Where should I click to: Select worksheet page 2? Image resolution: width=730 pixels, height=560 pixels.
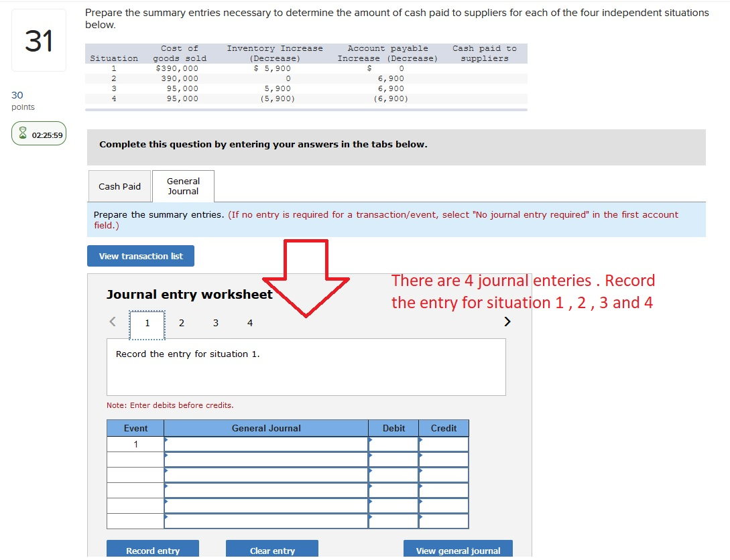pyautogui.click(x=181, y=323)
